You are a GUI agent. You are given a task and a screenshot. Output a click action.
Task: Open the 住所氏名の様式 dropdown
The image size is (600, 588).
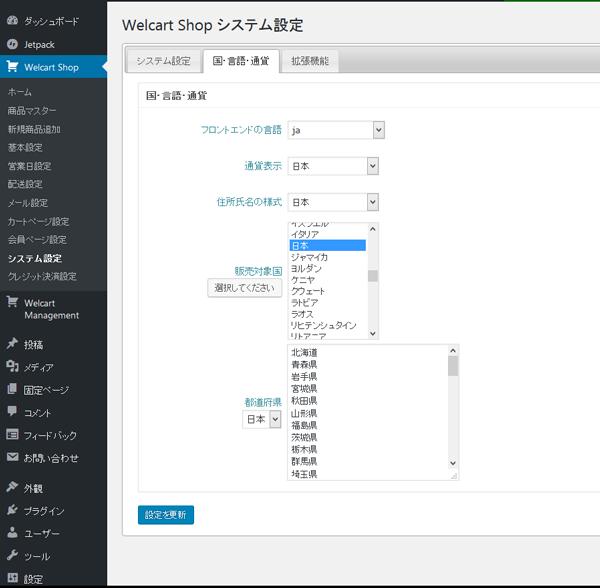coord(333,202)
